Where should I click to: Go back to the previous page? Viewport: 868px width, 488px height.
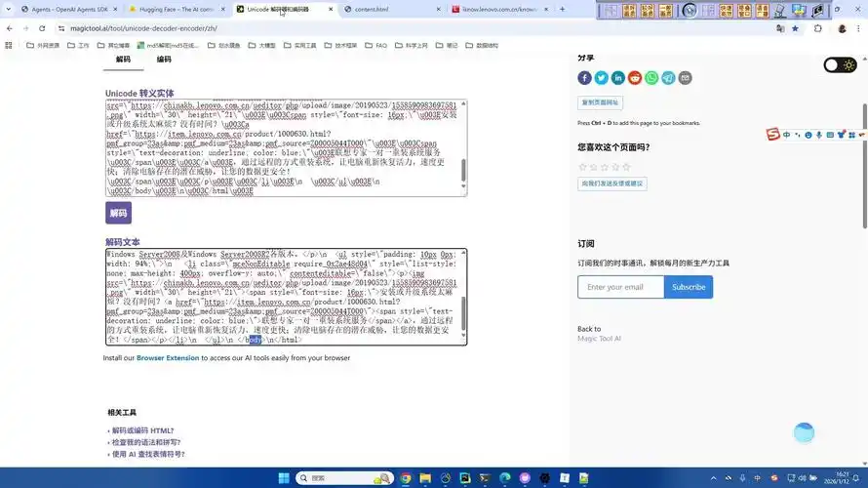[x=10, y=28]
